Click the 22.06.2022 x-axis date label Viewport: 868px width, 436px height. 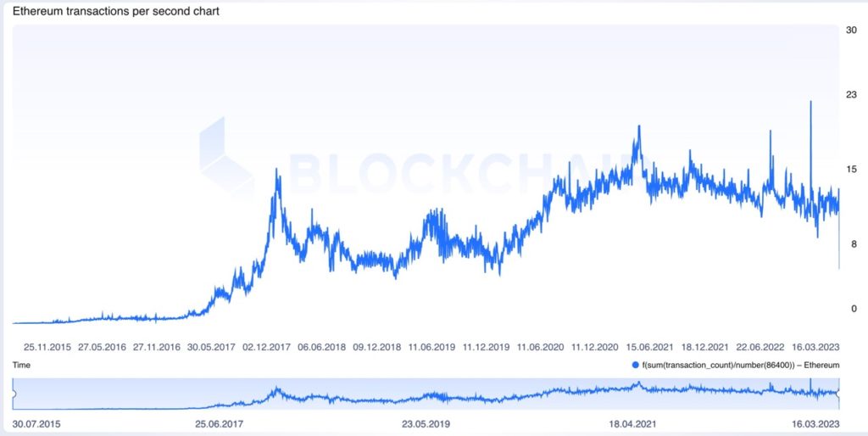tap(760, 348)
